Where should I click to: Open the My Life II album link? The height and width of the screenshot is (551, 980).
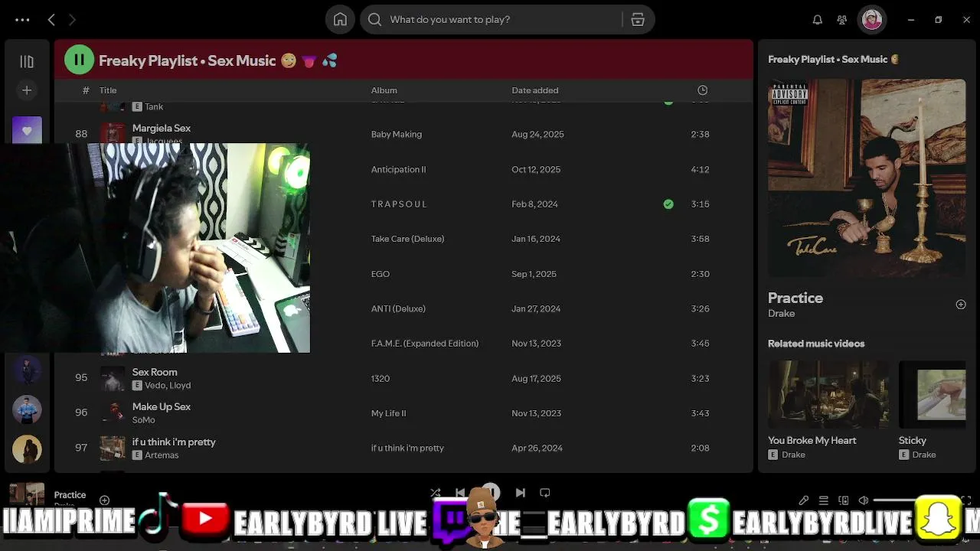pos(389,413)
